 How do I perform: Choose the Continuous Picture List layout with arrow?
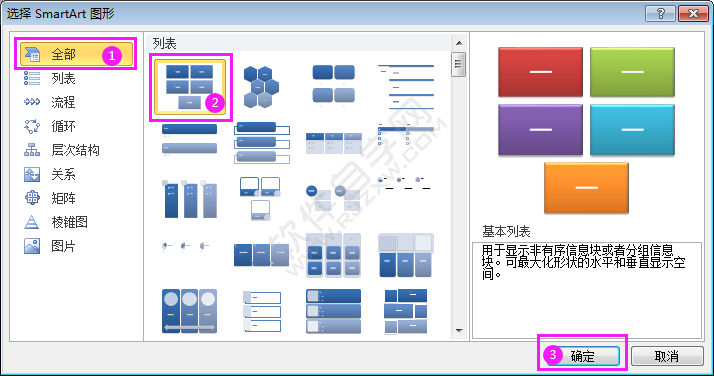[x=189, y=311]
